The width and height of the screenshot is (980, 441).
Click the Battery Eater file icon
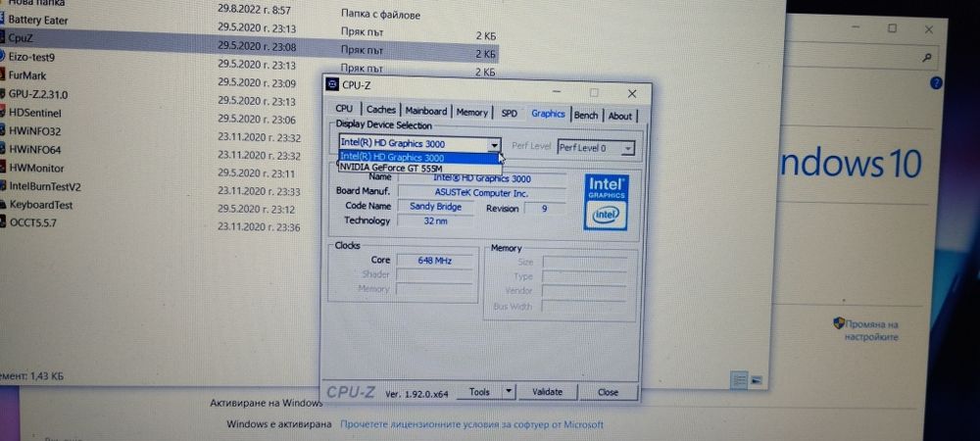point(3,20)
